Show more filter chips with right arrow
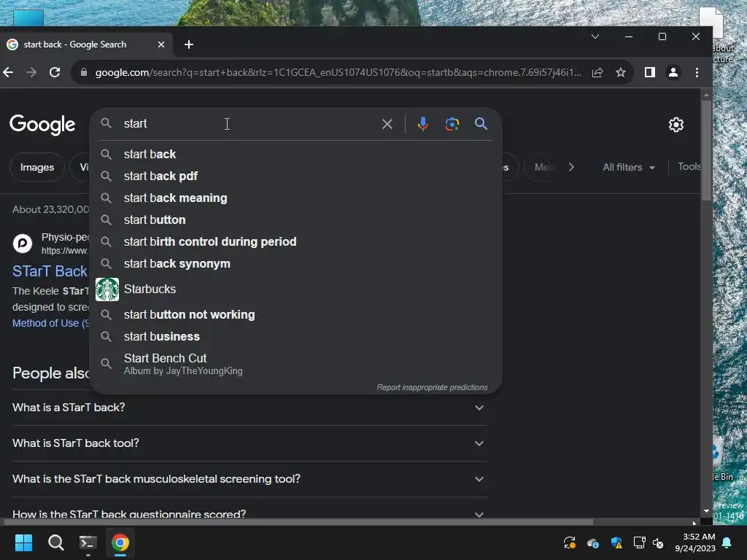The image size is (747, 560). pos(571,167)
